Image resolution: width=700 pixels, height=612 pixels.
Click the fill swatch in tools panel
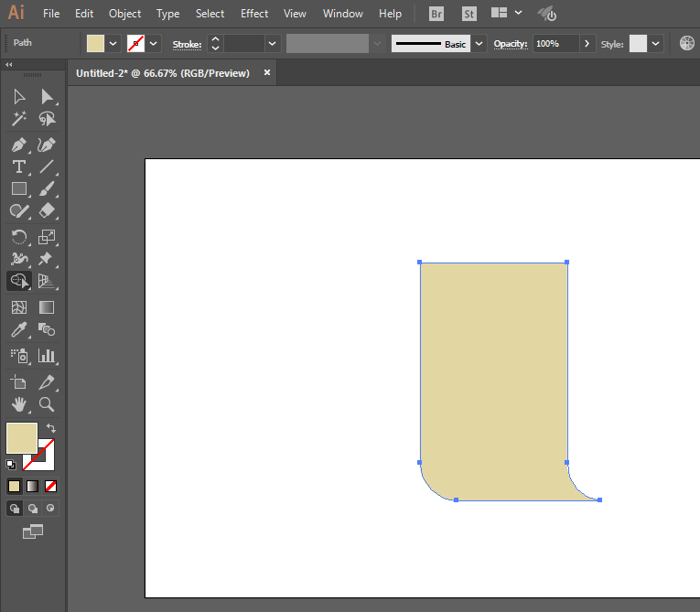click(x=22, y=438)
